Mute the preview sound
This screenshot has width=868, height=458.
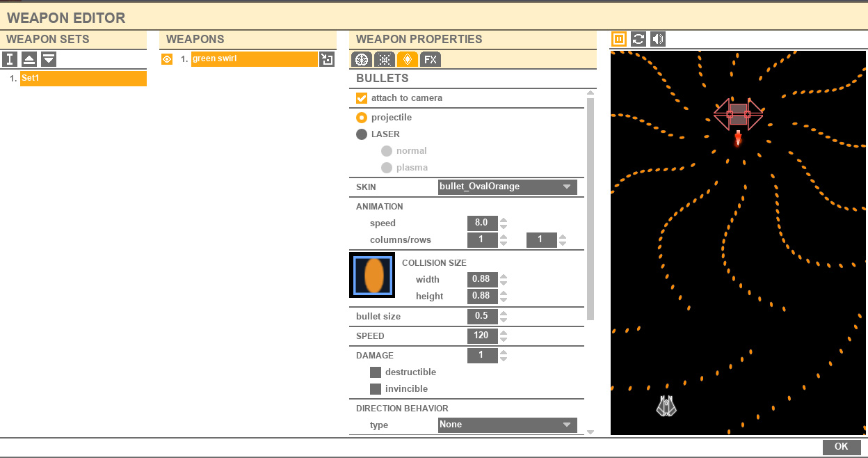click(658, 39)
